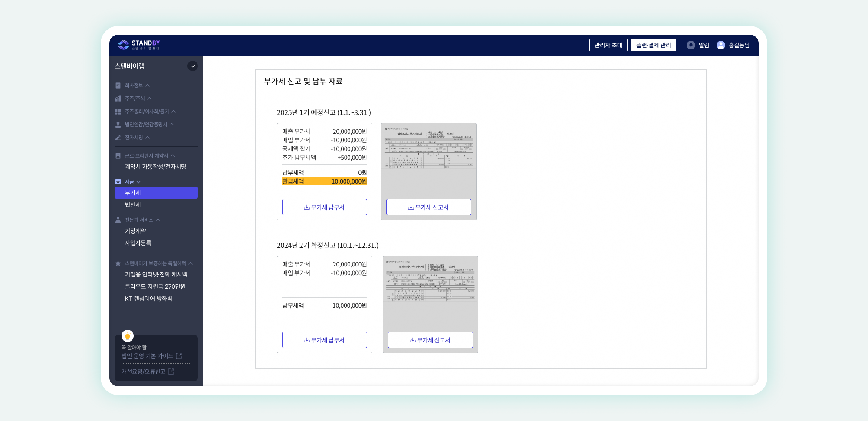
Task: Download 부가세 납부서 for 2024년 2기
Action: [x=325, y=340]
